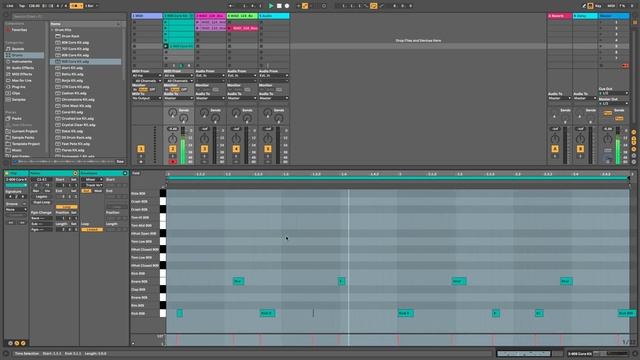Screen dimensions: 640x360
Task: Enable Draw Mode with the pencil icon
Action: [x=584, y=6]
